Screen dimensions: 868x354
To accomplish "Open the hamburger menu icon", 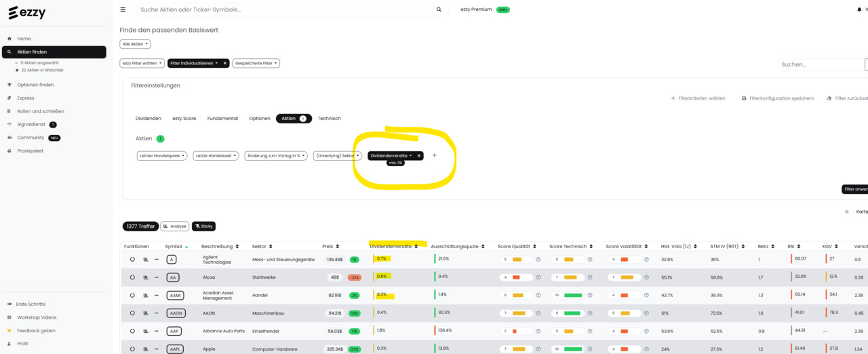I will tap(123, 9).
